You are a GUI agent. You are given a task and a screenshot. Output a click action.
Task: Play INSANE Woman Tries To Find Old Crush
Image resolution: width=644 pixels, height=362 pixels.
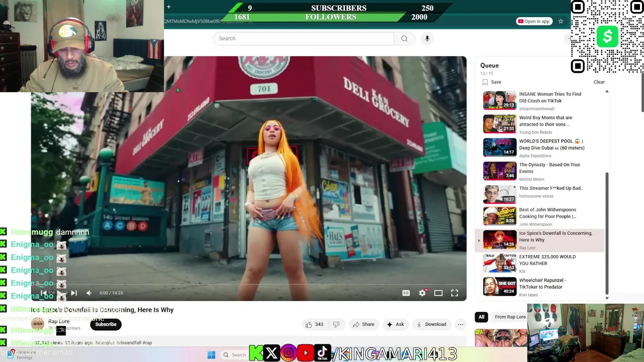click(x=550, y=98)
